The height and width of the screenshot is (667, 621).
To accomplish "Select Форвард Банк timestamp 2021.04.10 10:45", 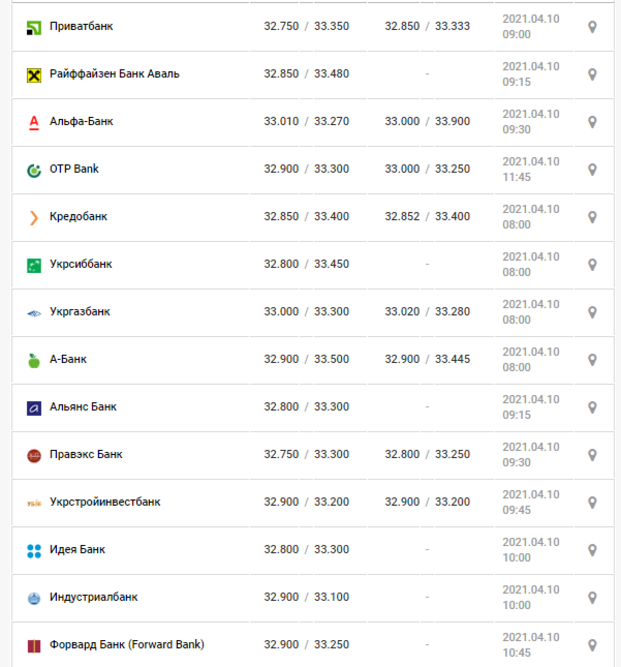I will pos(531,645).
